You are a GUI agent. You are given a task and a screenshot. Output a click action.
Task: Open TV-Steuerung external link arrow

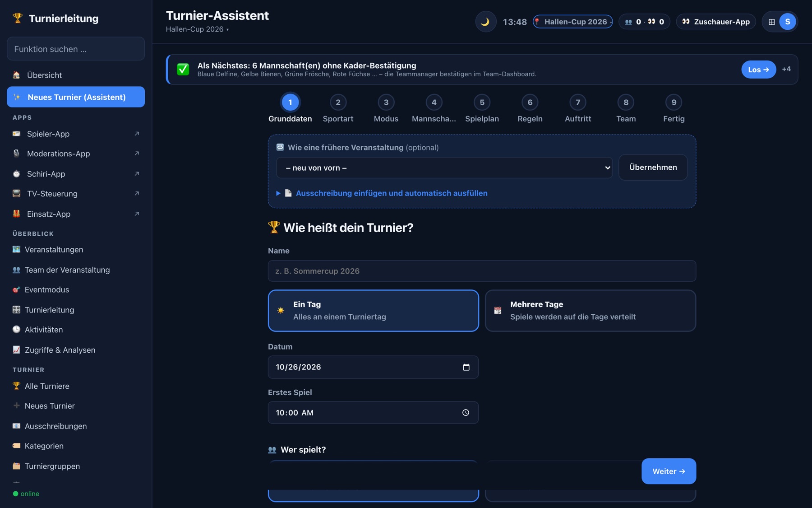point(137,194)
